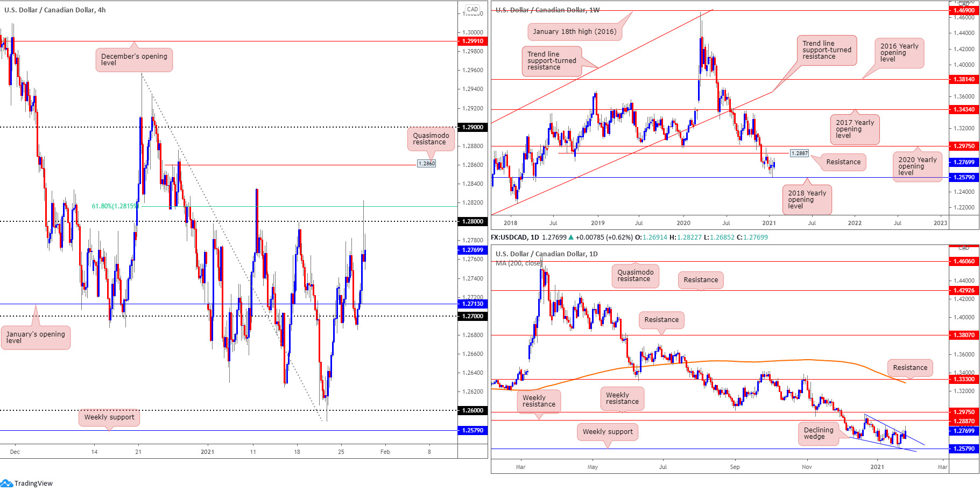The image size is (980, 490).
Task: Click the 1.25790 tag on 4h chart
Action: (x=473, y=430)
